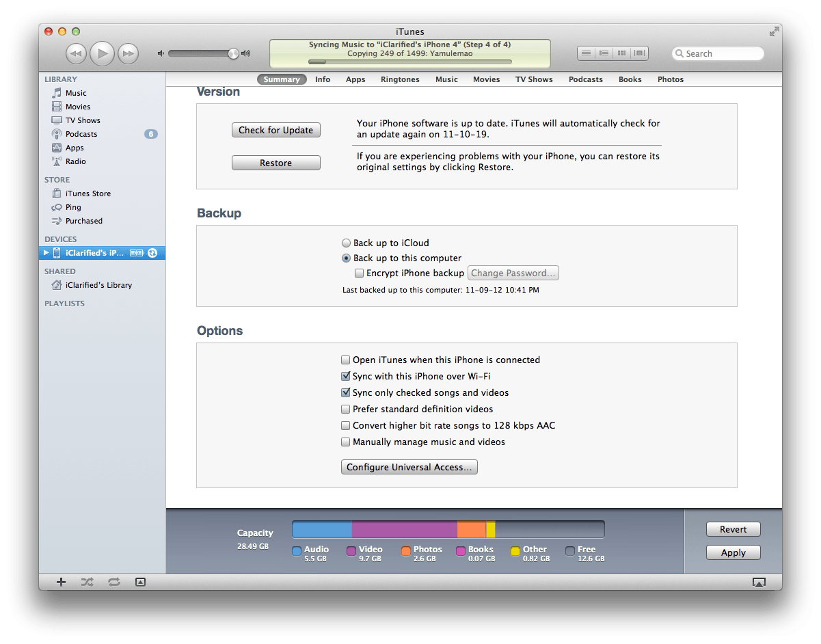Image resolution: width=821 pixels, height=644 pixels.
Task: Enable Encrypt iPhone backup
Action: [360, 273]
